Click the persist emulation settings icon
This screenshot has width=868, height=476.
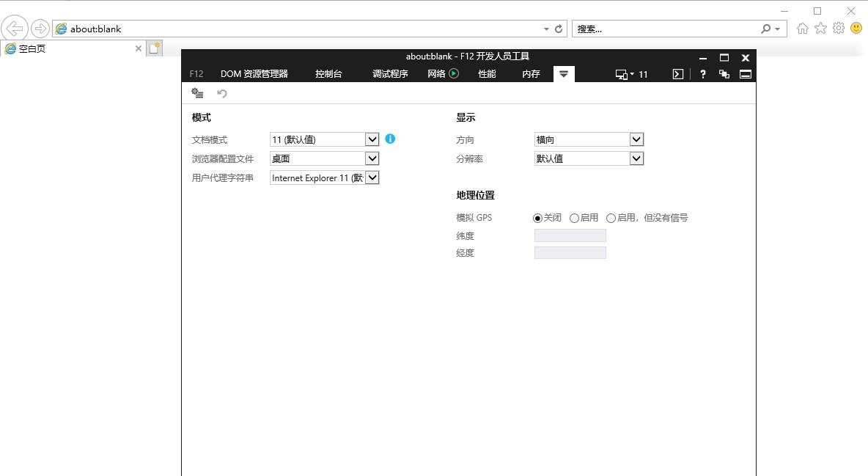coord(197,93)
